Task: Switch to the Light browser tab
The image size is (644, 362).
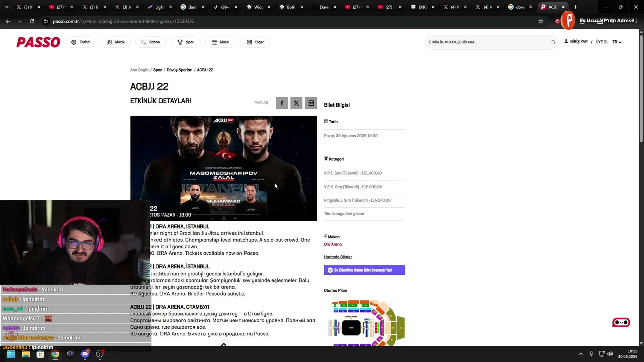Action: tap(159, 7)
